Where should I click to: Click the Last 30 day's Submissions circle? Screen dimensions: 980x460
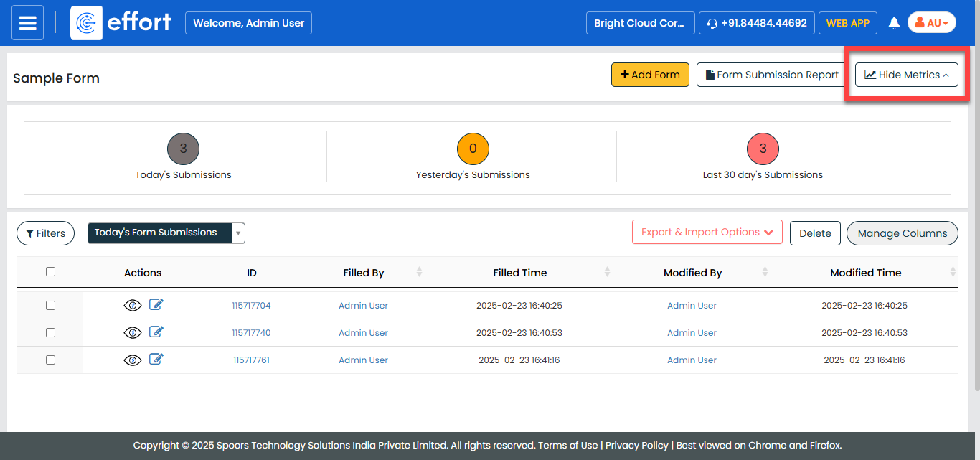click(763, 149)
